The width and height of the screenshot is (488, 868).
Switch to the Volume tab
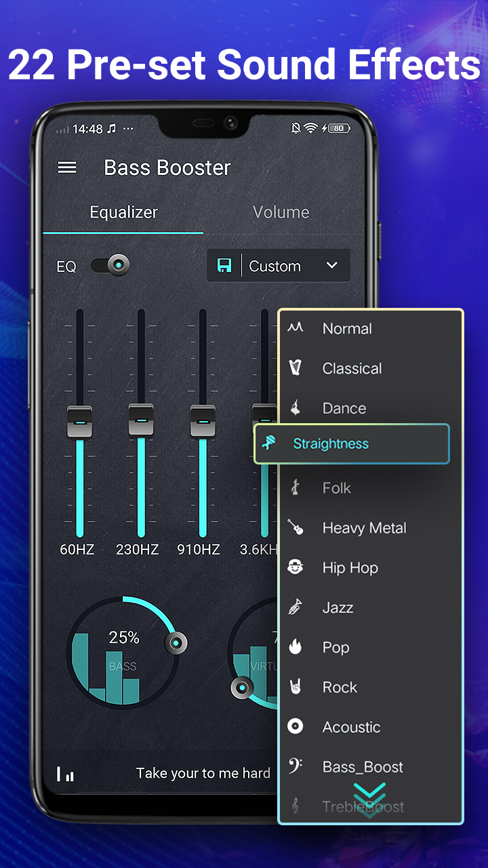tap(281, 212)
